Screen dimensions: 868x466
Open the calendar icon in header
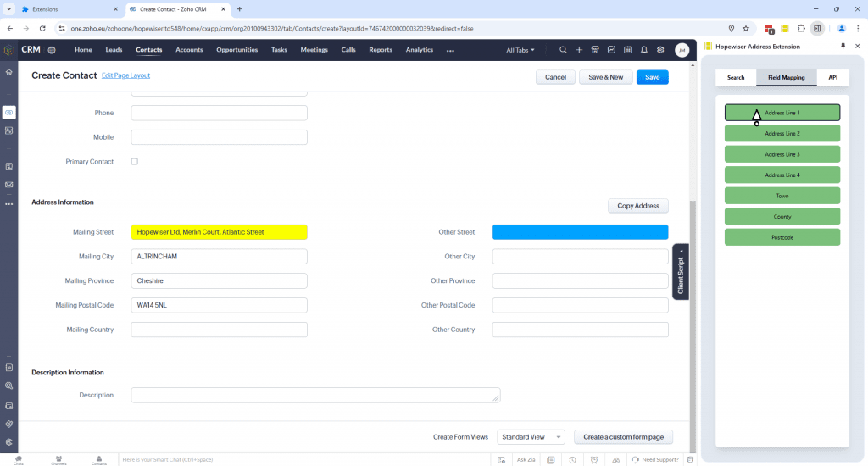628,50
